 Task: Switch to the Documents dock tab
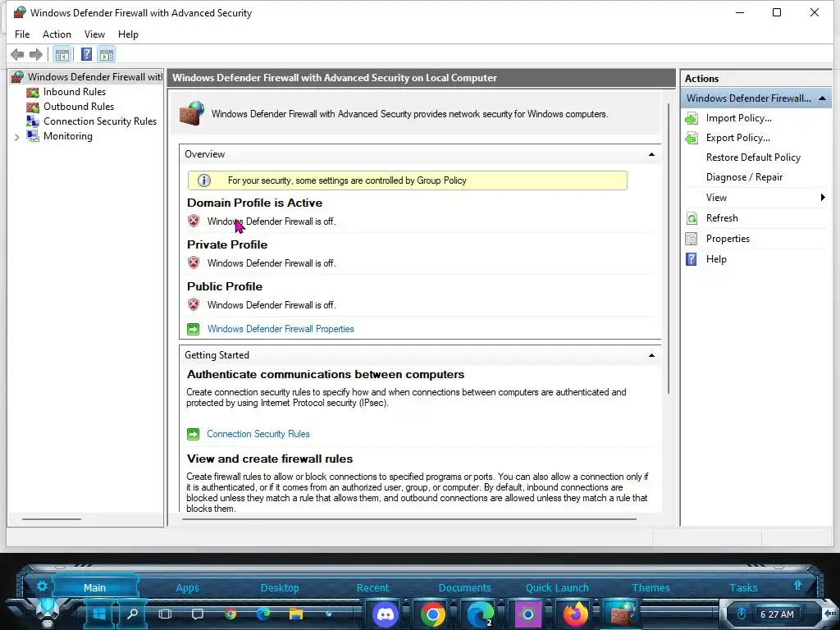[464, 587]
